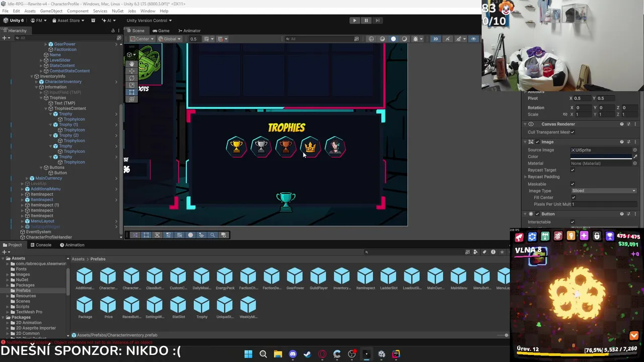
Task: Open the Image Type Sliced dropdown
Action: (x=604, y=191)
